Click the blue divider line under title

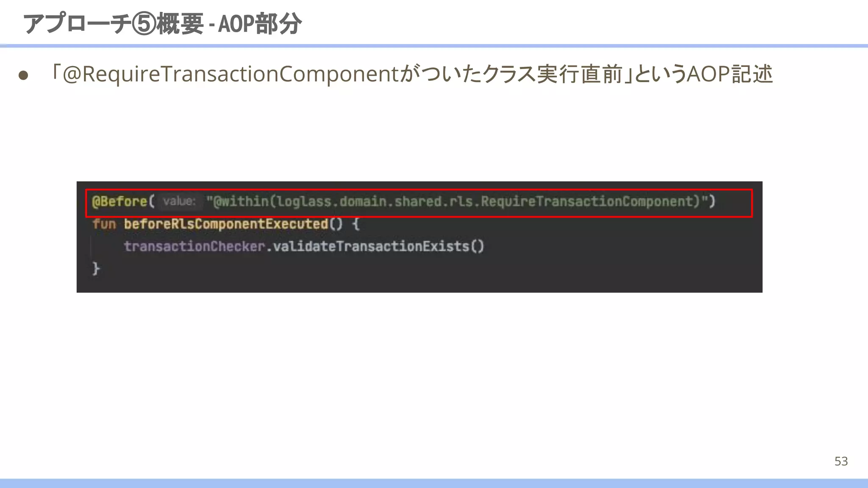pos(434,46)
